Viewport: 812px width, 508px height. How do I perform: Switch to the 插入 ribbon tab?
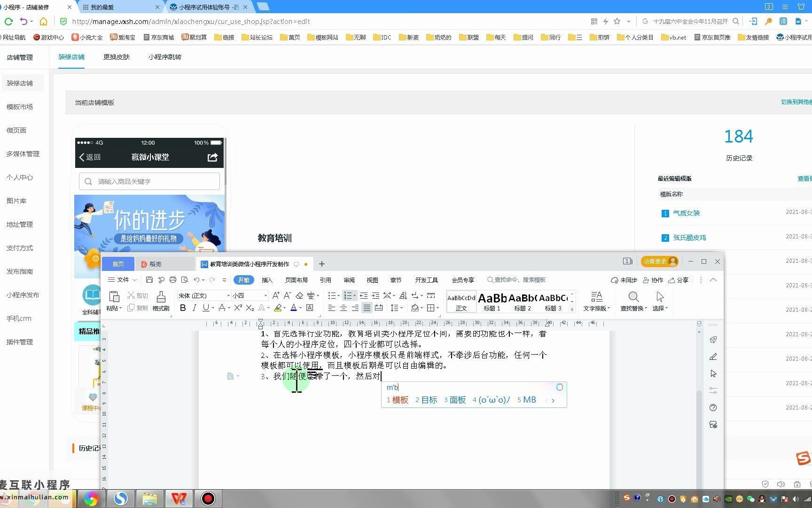267,280
